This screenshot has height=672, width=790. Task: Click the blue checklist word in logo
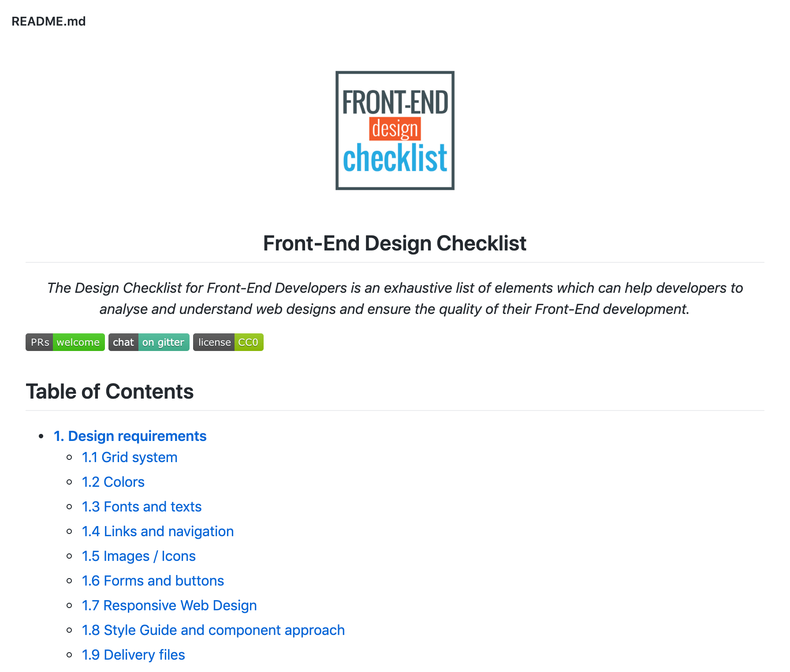395,157
